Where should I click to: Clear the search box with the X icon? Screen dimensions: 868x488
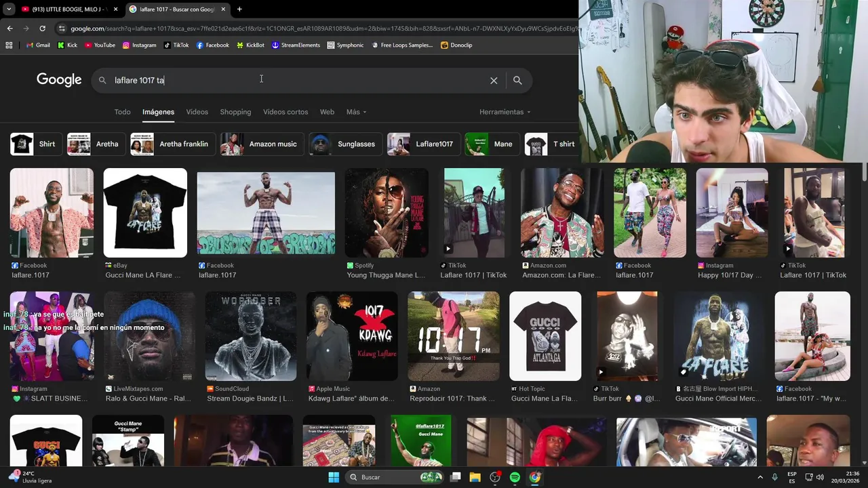pyautogui.click(x=494, y=81)
